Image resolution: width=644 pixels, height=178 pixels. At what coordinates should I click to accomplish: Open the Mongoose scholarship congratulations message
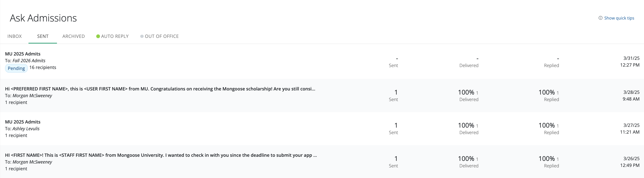pyautogui.click(x=160, y=89)
